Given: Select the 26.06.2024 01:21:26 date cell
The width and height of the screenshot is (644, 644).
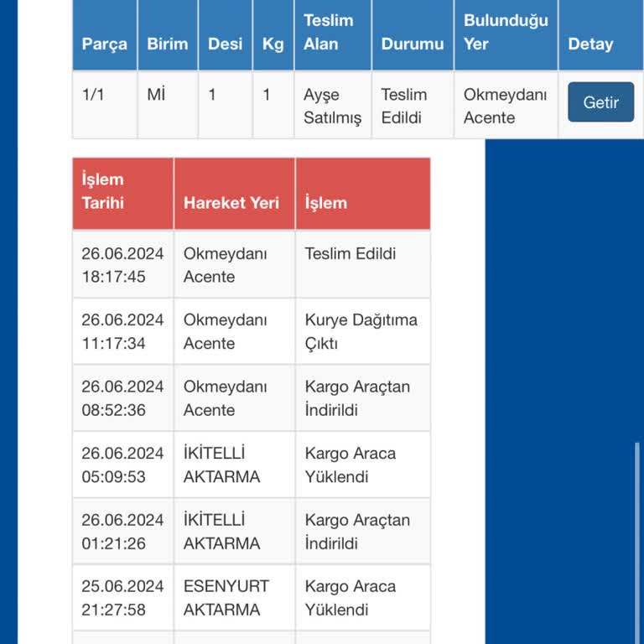Looking at the screenshot, I should pos(122,532).
